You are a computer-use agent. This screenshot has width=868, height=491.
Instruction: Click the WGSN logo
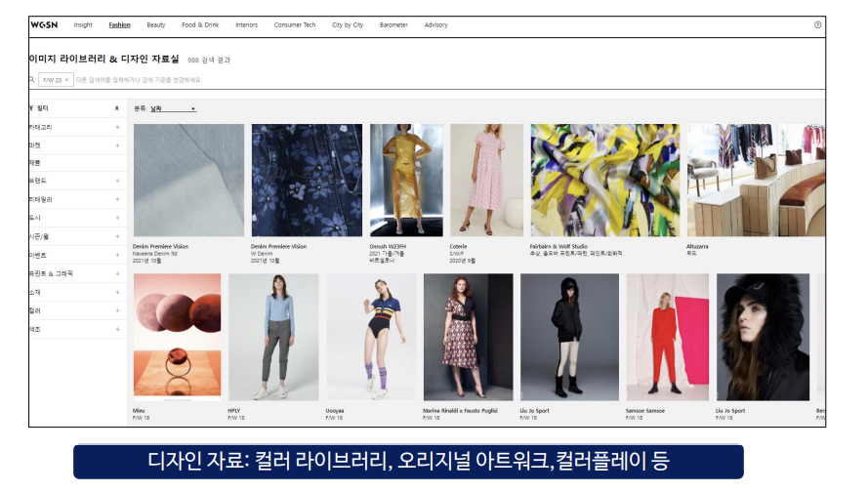pyautogui.click(x=44, y=25)
